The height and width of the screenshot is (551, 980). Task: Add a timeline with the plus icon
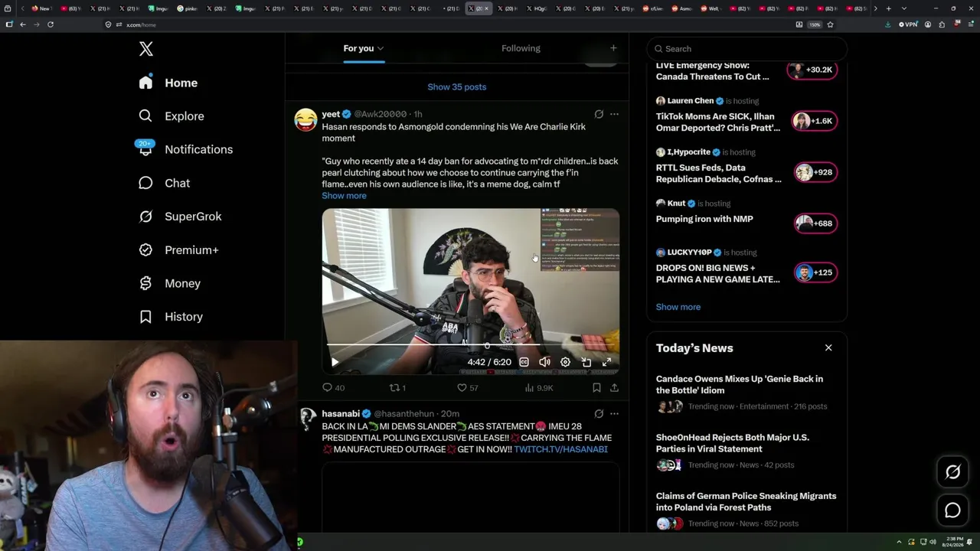point(613,48)
